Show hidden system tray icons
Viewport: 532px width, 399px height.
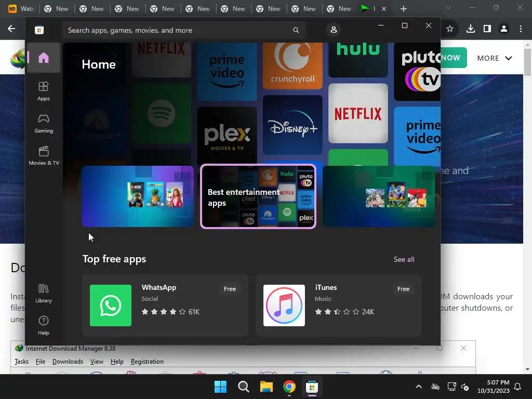419,387
